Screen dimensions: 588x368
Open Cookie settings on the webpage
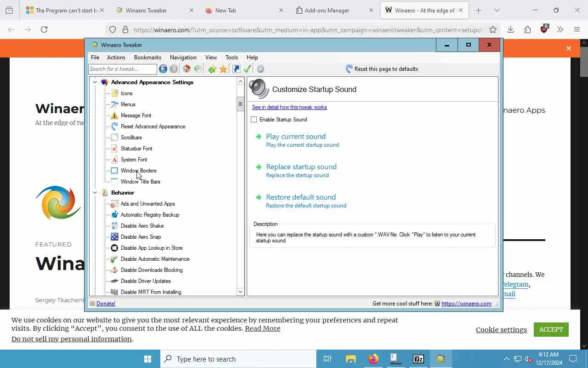pyautogui.click(x=501, y=330)
